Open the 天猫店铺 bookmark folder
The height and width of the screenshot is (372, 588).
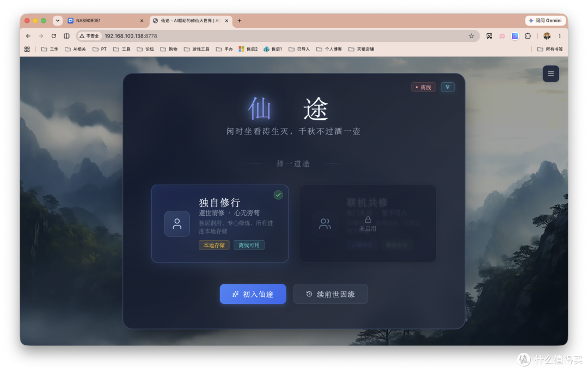tap(362, 49)
